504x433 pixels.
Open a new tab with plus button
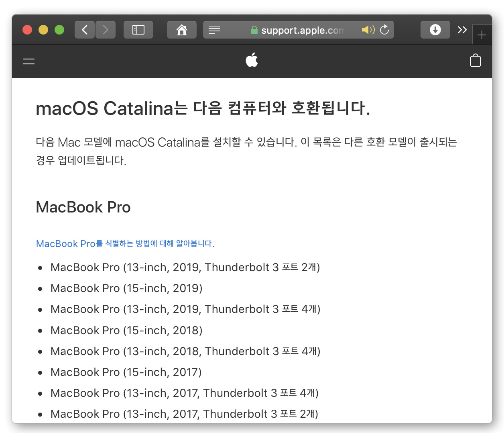pyautogui.click(x=482, y=35)
